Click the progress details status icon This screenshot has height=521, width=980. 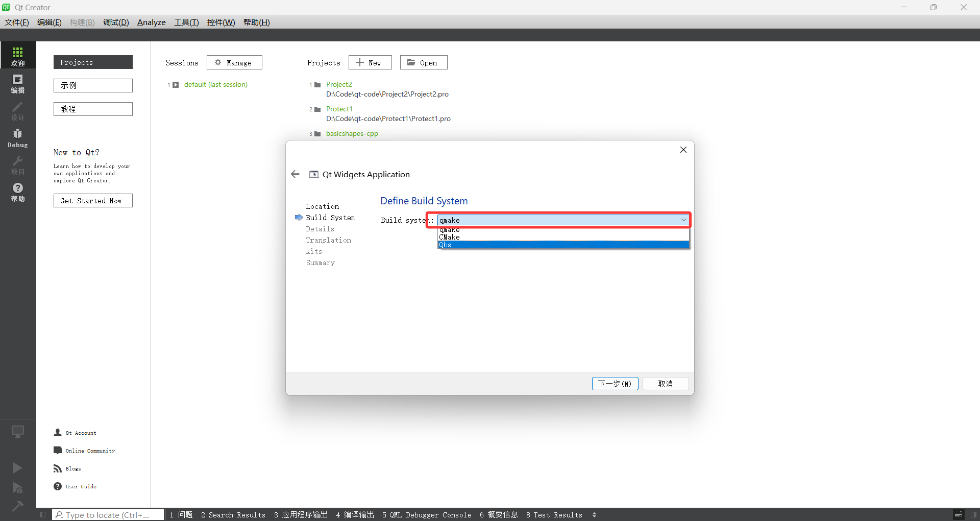959,515
